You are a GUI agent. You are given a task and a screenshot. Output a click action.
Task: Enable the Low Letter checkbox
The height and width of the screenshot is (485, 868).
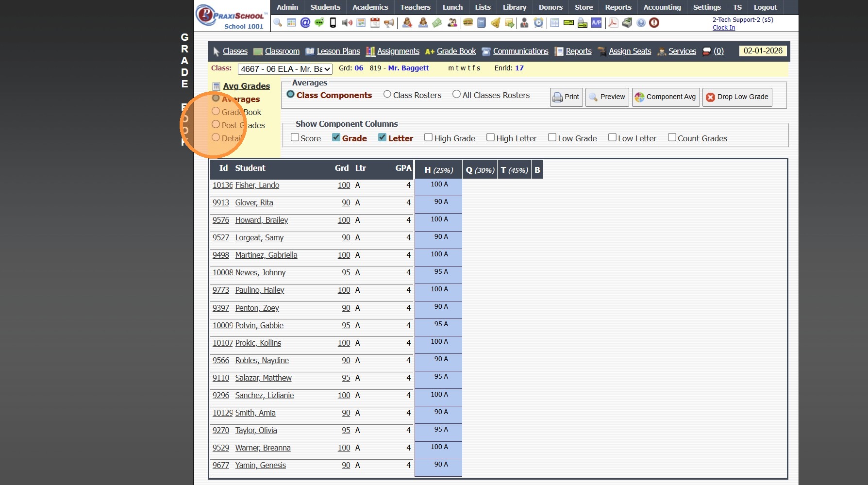tap(612, 138)
